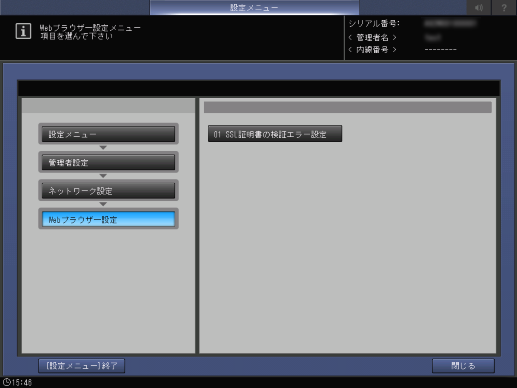Click the highlighted Webブラウザー設定 button
Image resolution: width=517 pixels, height=388 pixels.
(x=108, y=219)
